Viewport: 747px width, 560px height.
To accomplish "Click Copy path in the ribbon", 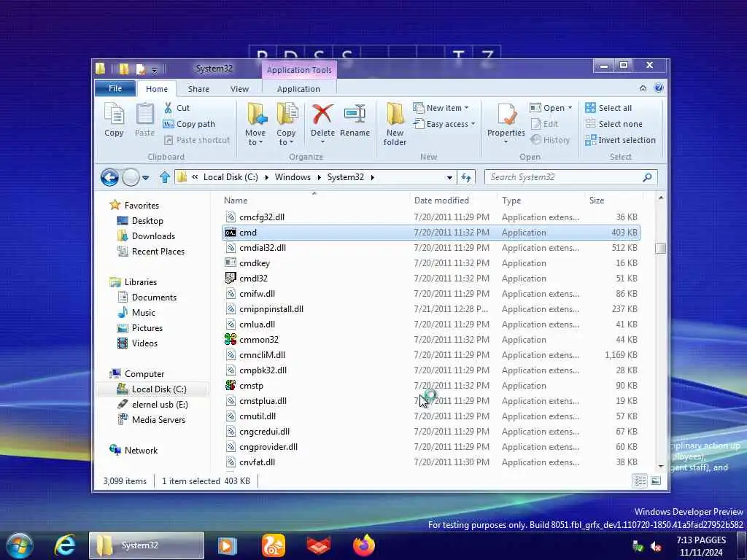I will [189, 124].
